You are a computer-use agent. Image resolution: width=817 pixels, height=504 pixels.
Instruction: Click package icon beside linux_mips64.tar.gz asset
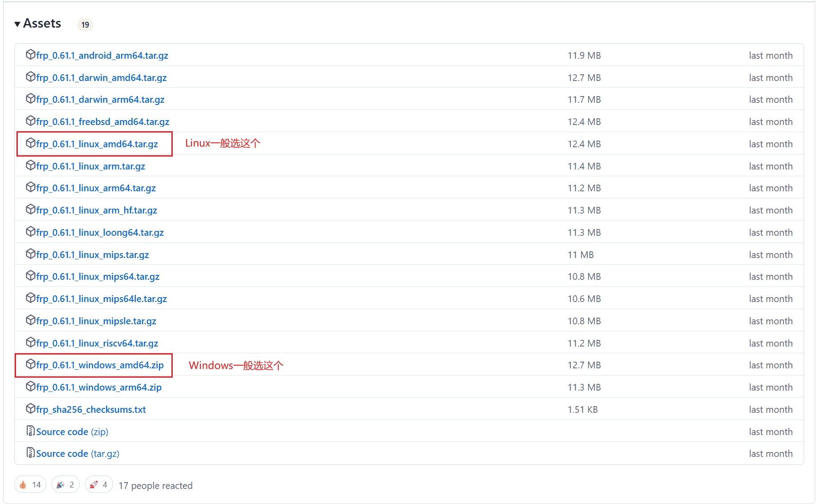[30, 275]
